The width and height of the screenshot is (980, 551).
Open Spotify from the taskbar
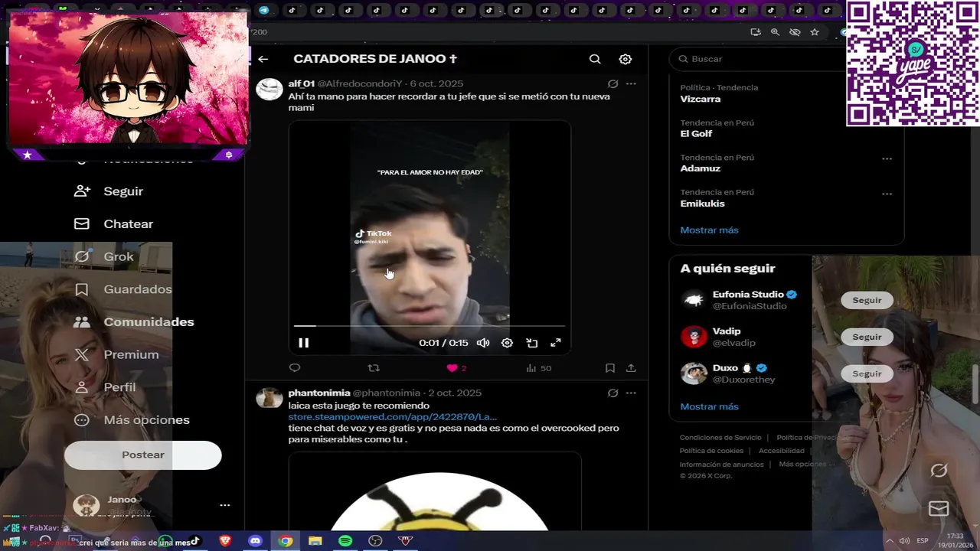(345, 541)
